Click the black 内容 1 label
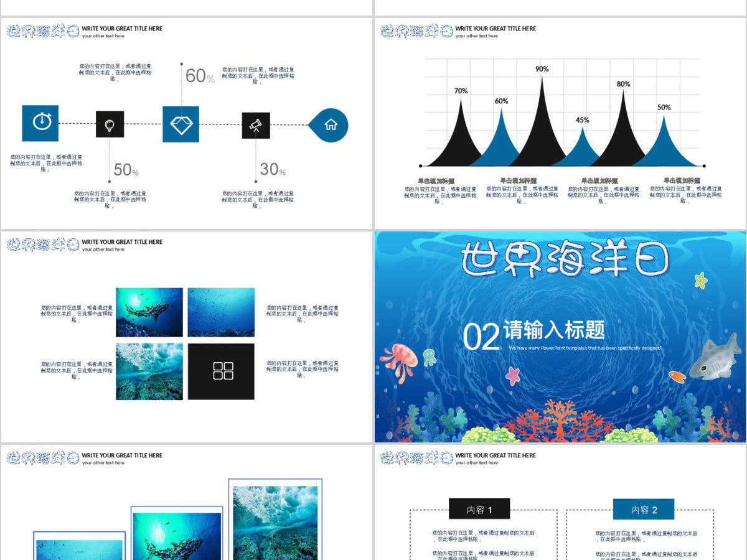 [479, 509]
